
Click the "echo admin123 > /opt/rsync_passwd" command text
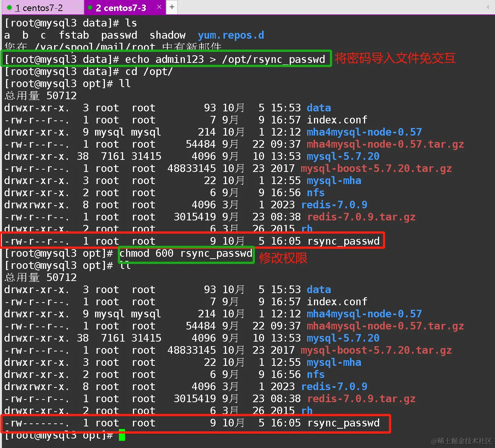coord(225,59)
